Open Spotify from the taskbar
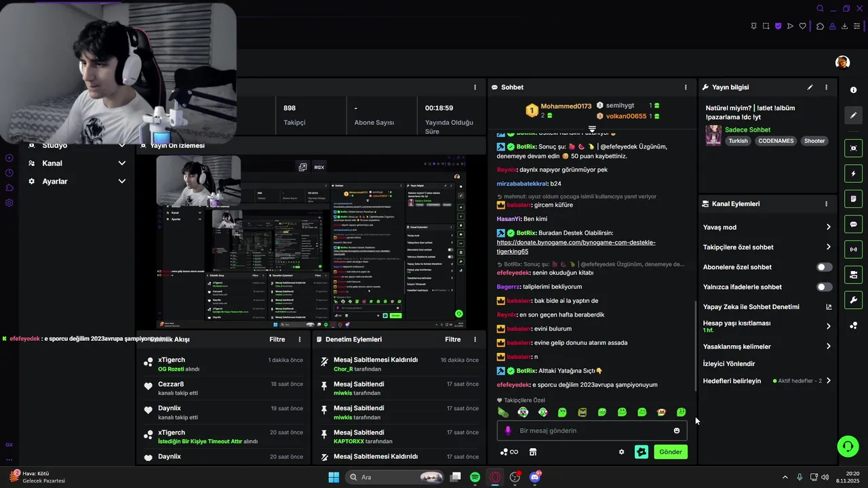 (x=475, y=477)
